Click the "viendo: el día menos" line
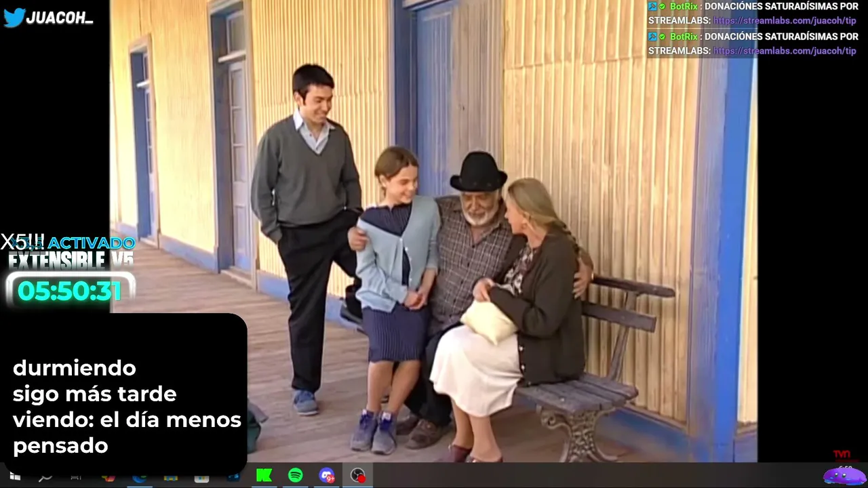 tap(127, 420)
